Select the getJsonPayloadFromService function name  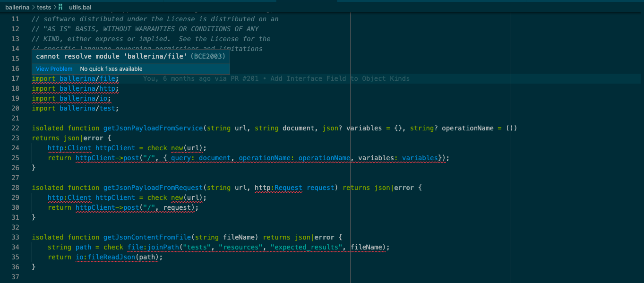pyautogui.click(x=153, y=128)
